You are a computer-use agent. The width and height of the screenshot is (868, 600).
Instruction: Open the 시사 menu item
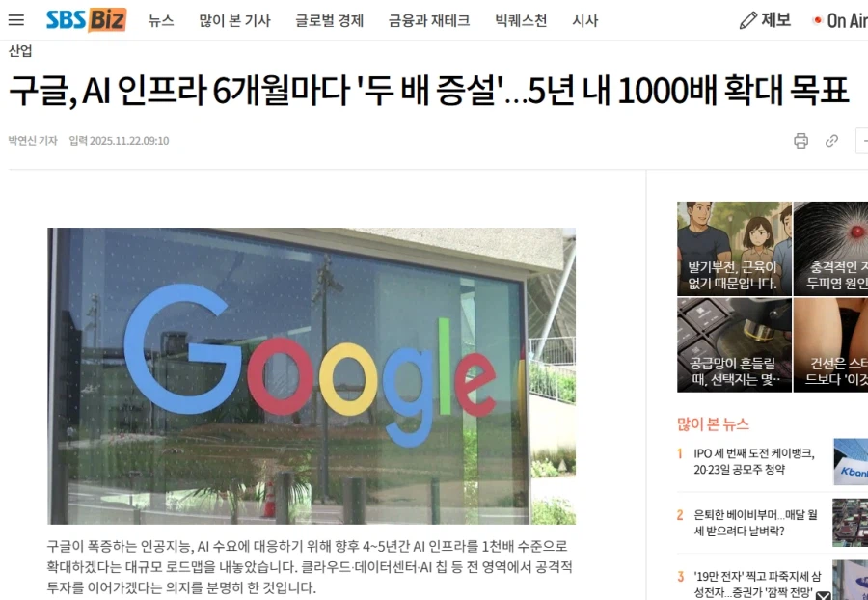pos(585,20)
